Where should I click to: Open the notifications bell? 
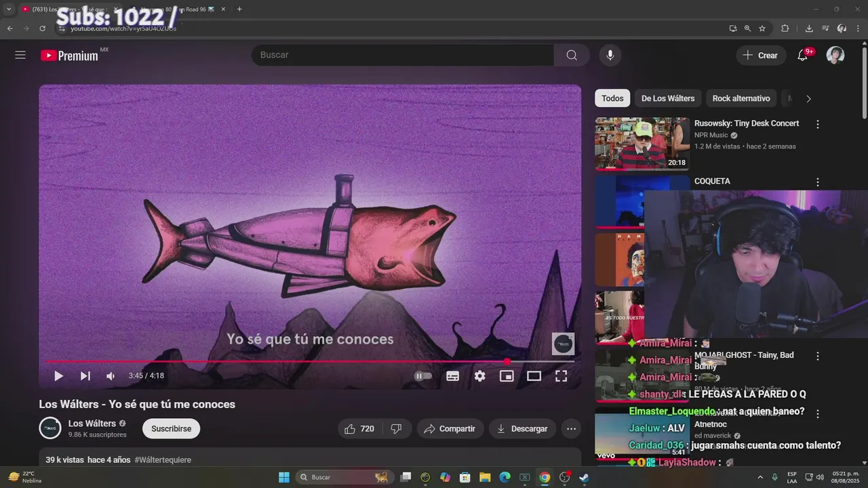802,55
